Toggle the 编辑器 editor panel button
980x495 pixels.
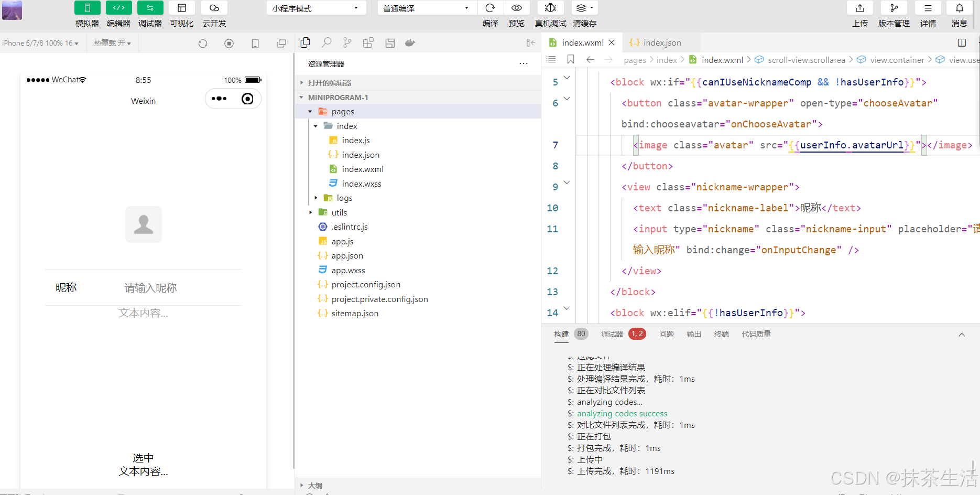click(x=119, y=8)
